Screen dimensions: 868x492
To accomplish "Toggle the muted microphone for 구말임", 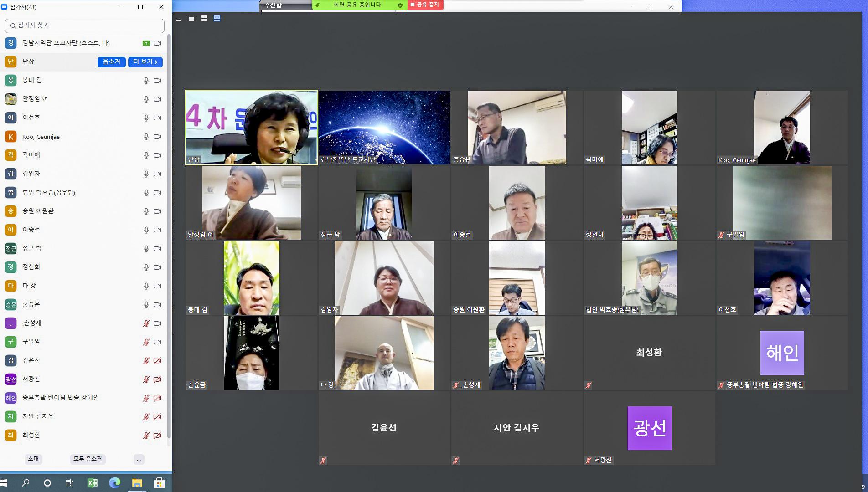I will pyautogui.click(x=146, y=342).
